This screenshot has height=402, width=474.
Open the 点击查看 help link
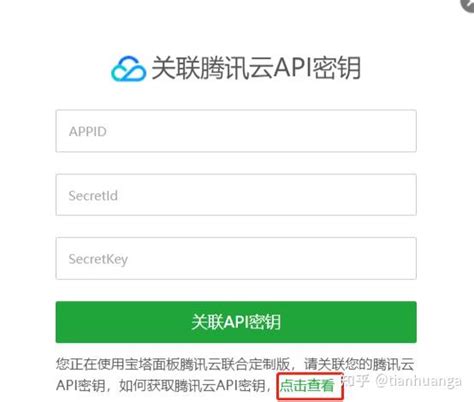[307, 386]
